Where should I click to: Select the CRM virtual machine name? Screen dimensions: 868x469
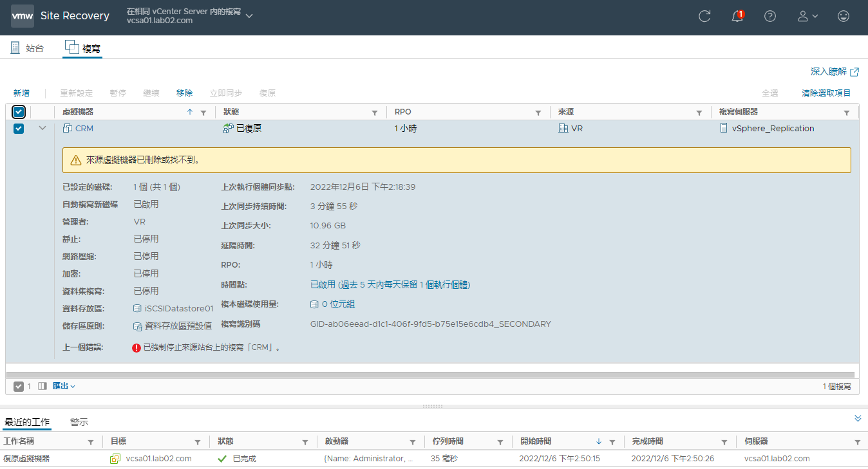pos(84,129)
